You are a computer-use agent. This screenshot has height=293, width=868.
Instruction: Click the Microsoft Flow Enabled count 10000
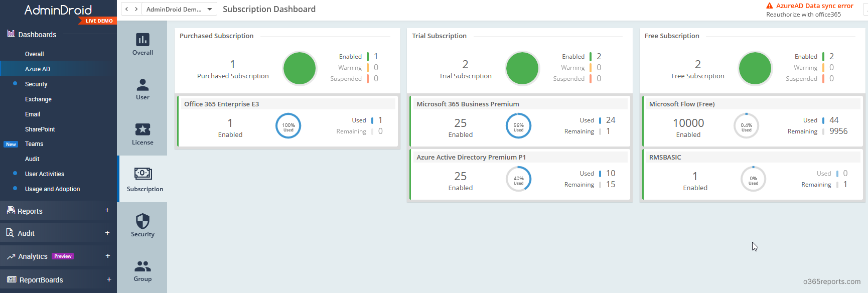[688, 123]
